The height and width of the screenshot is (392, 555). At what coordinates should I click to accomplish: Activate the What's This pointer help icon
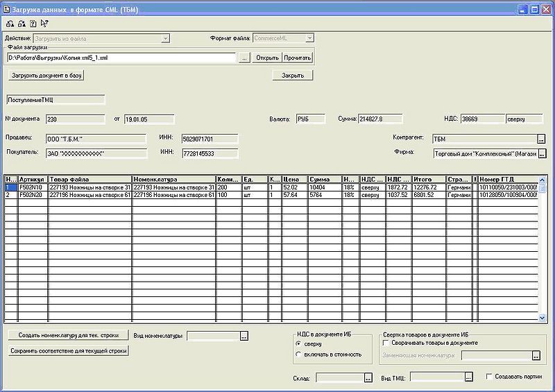tap(44, 24)
